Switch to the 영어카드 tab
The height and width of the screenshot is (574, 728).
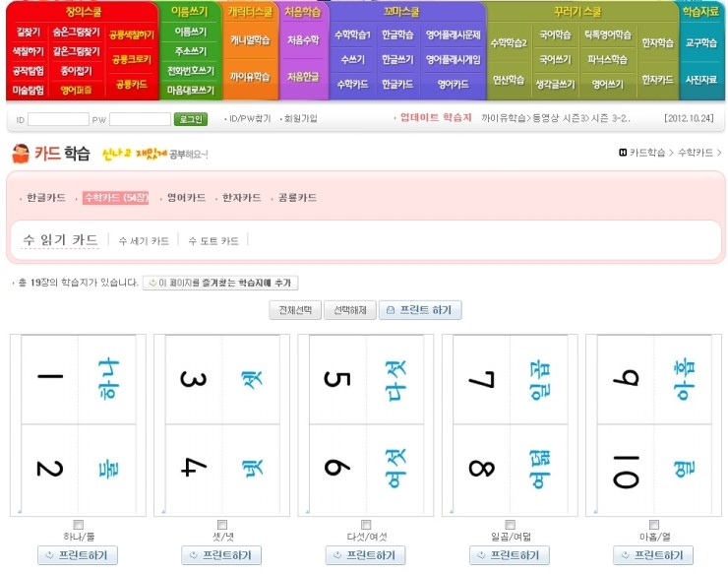click(185, 198)
